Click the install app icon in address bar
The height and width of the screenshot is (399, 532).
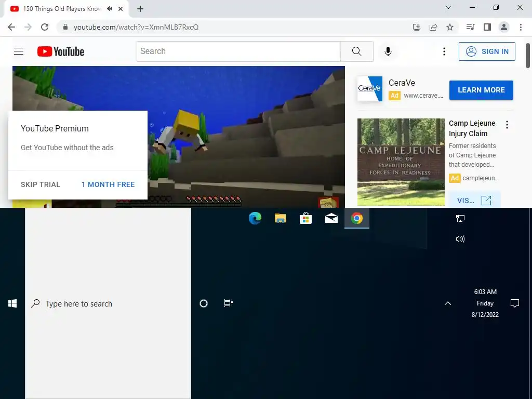(x=416, y=27)
